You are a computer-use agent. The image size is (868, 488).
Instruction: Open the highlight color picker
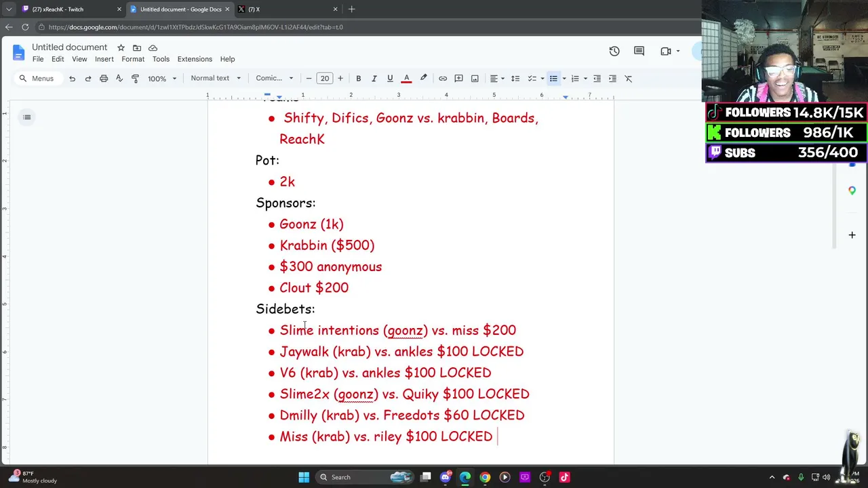[423, 79]
